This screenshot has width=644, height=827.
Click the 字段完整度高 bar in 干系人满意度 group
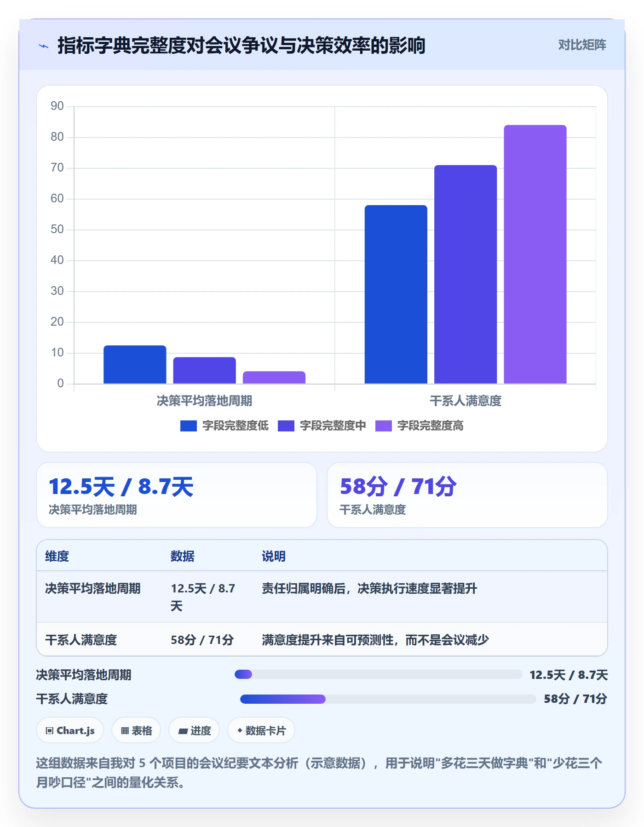[535, 254]
